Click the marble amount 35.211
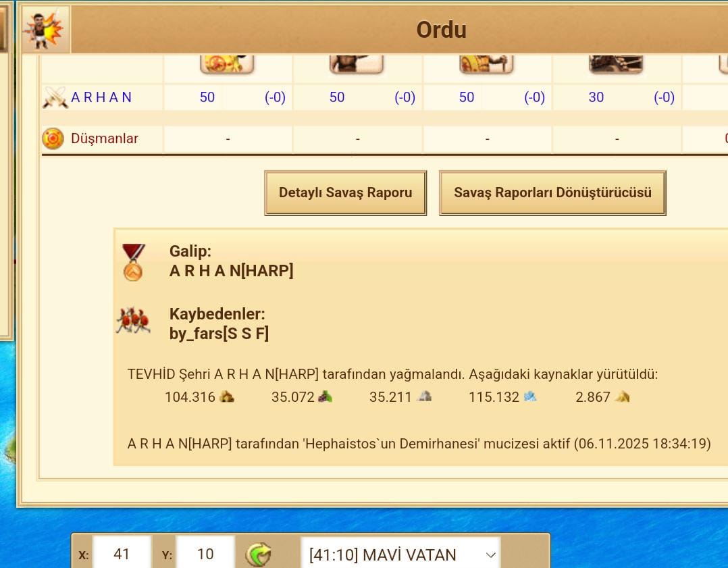Screen dimensions: 728x568 pos(390,397)
